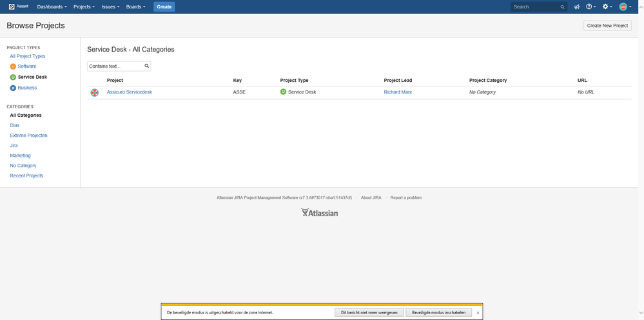Screen dimensions: 644x320
Task: Open the Jira category
Action: point(14,145)
